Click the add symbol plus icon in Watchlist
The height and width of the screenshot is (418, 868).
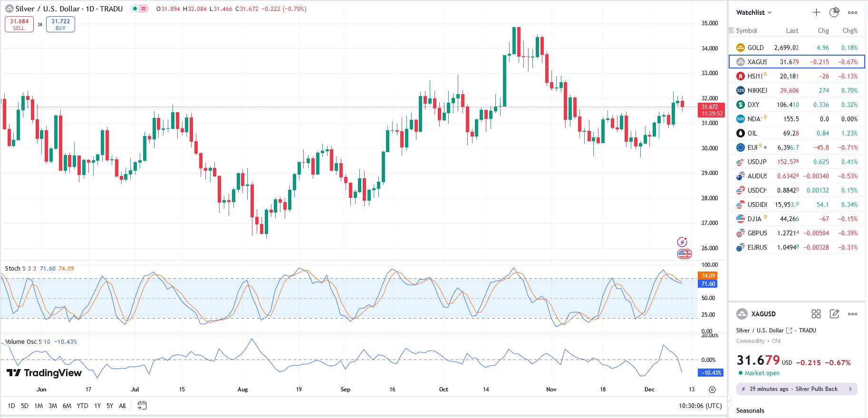[816, 12]
